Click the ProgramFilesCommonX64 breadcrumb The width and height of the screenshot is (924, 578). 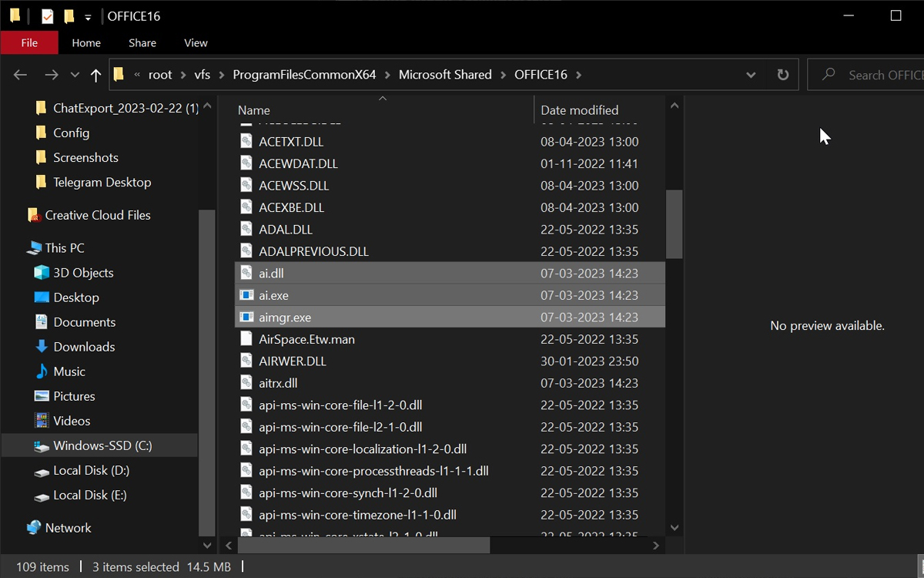pyautogui.click(x=304, y=75)
